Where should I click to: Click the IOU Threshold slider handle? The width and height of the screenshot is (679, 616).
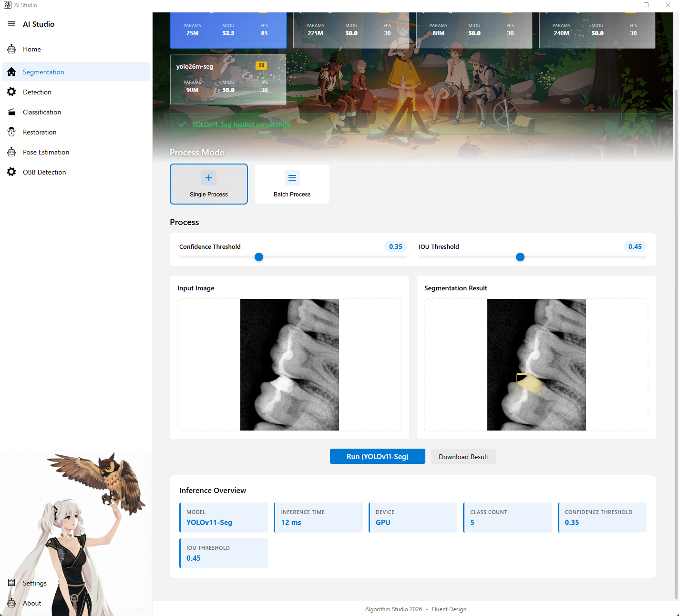pyautogui.click(x=520, y=257)
